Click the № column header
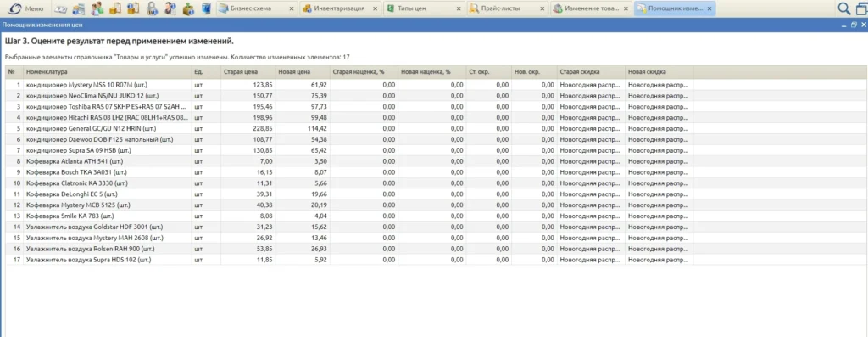The width and height of the screenshot is (868, 337). coord(14,72)
